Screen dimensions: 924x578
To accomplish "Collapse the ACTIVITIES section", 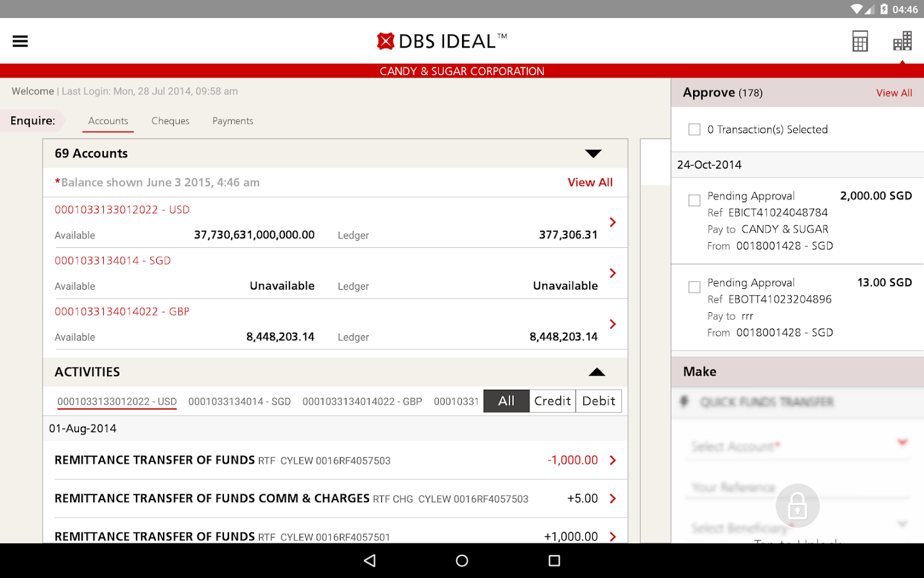I will click(597, 372).
